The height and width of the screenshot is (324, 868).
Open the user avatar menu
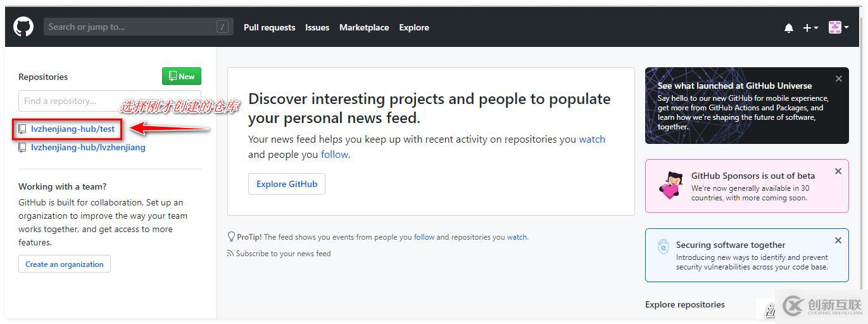click(x=838, y=27)
